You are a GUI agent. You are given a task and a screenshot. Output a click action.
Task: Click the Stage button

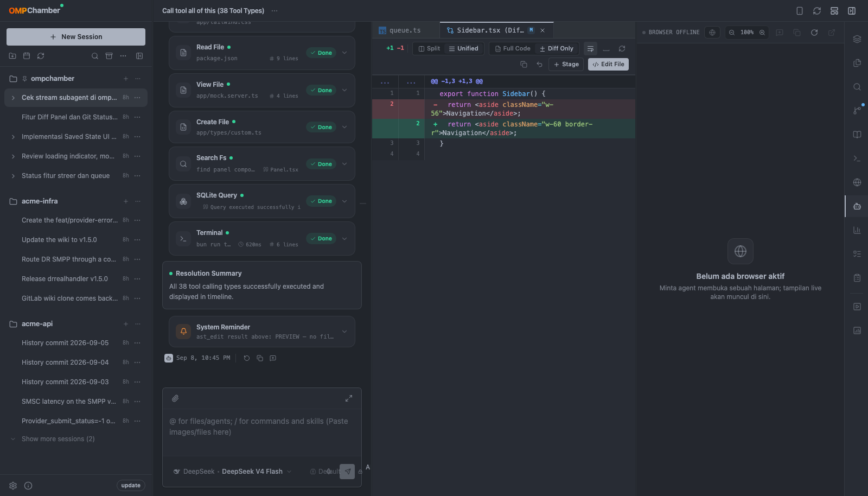click(566, 64)
